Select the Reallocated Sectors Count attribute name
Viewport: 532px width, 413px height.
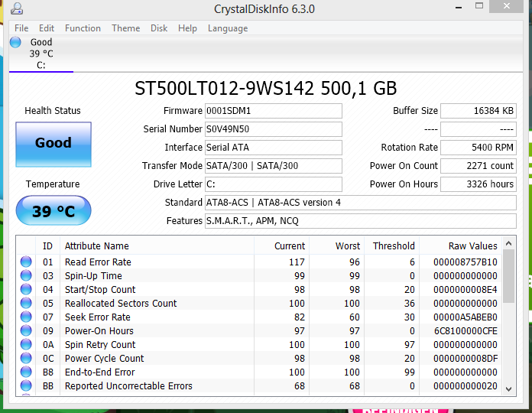(121, 304)
